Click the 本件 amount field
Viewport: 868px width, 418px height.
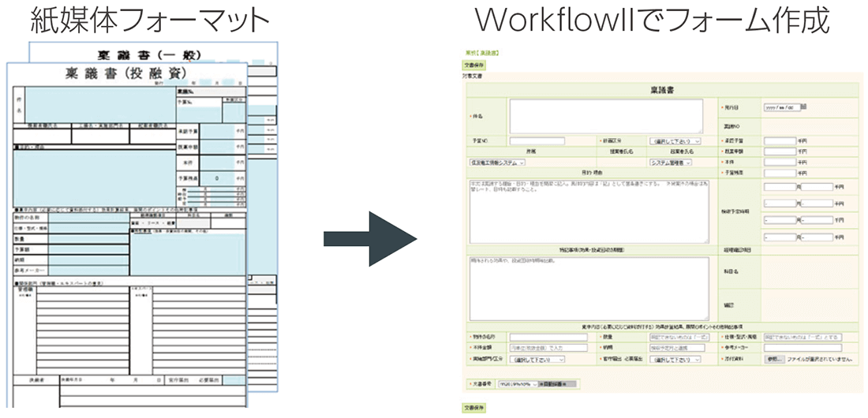tap(780, 162)
